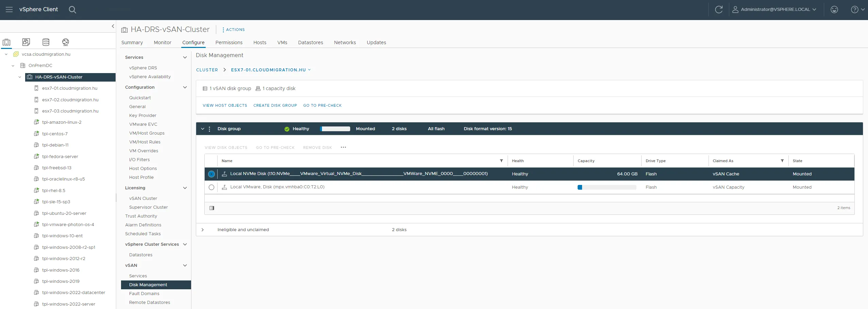
Task: Open the help question mark menu
Action: tap(857, 10)
